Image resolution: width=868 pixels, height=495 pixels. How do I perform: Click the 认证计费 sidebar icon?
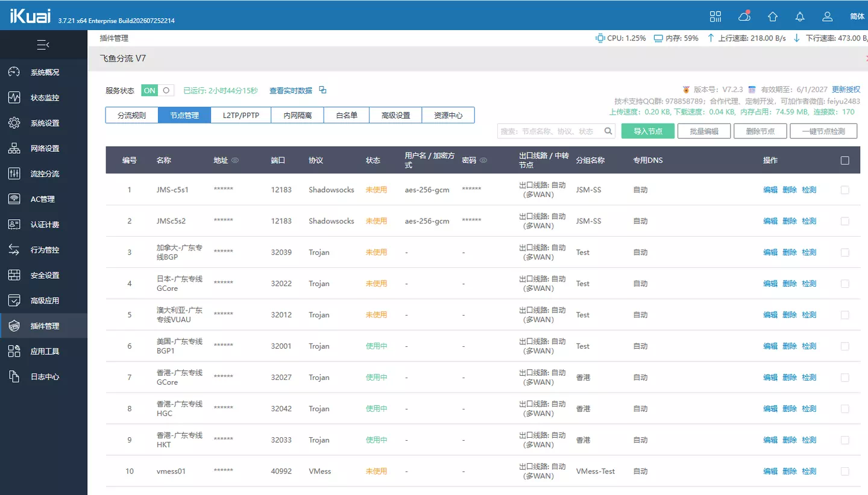[x=14, y=224]
